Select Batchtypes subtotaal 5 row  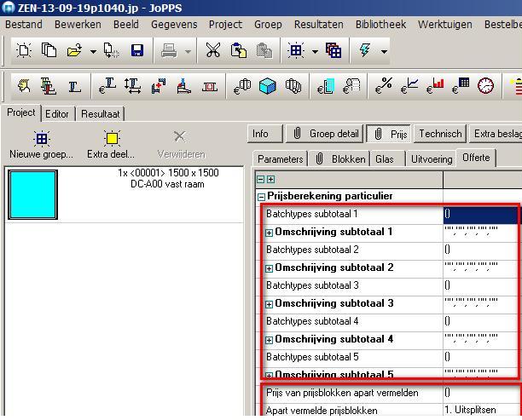pyautogui.click(x=387, y=358)
